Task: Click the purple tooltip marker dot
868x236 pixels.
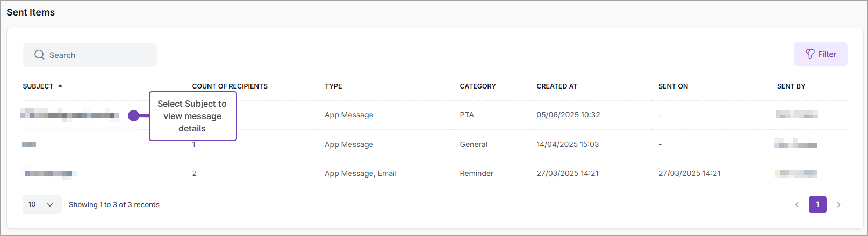Action: pos(134,115)
